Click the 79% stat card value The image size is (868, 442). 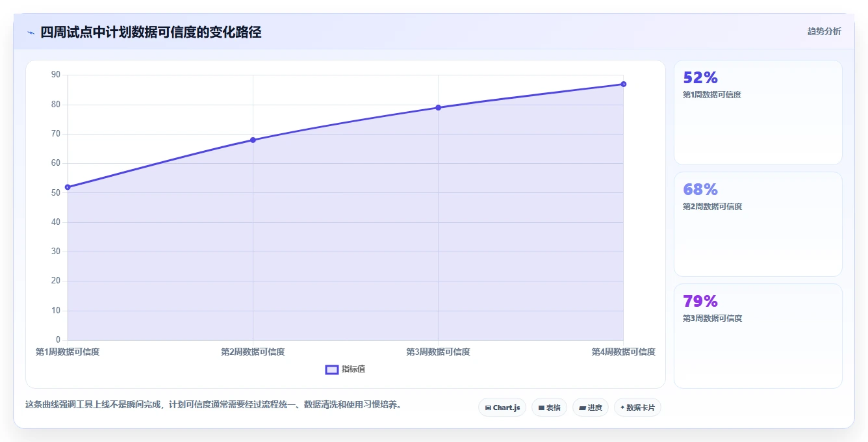[x=700, y=302]
